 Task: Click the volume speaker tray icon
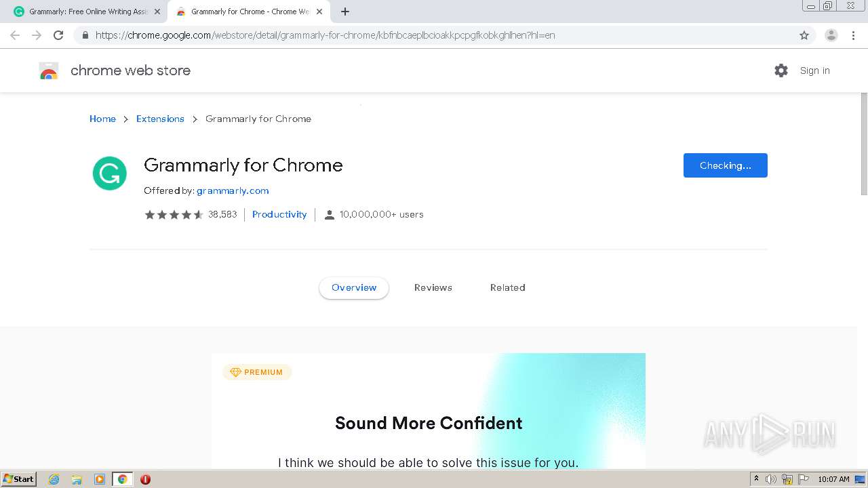point(771,479)
